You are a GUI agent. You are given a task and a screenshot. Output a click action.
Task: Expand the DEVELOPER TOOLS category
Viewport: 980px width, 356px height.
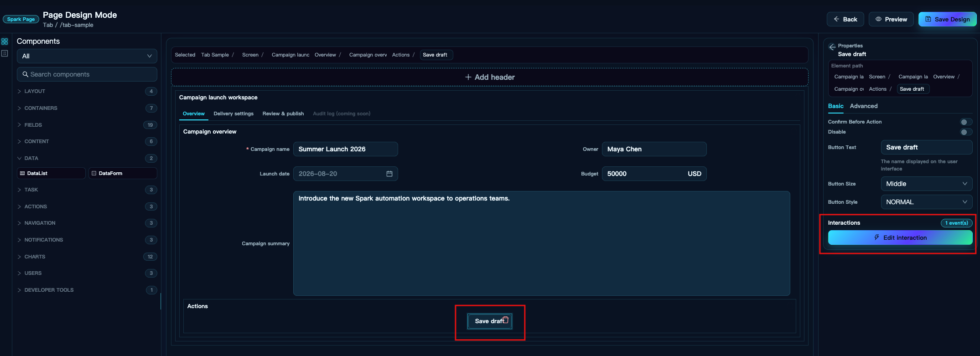(x=87, y=290)
